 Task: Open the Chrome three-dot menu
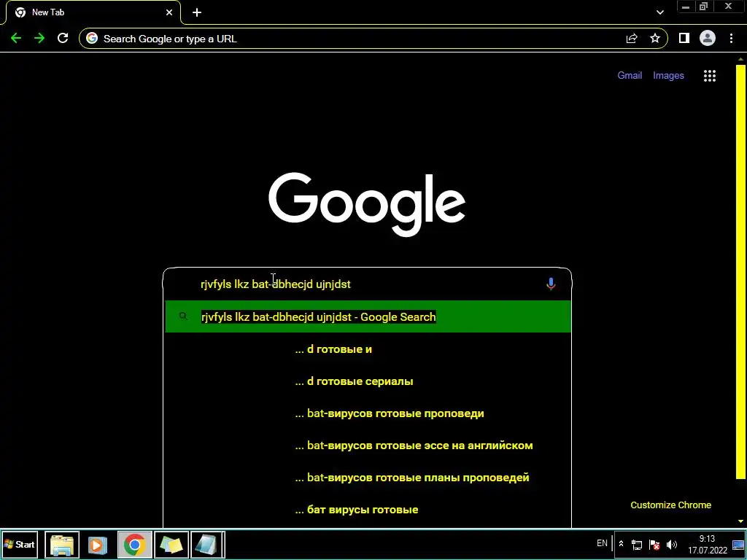point(731,39)
